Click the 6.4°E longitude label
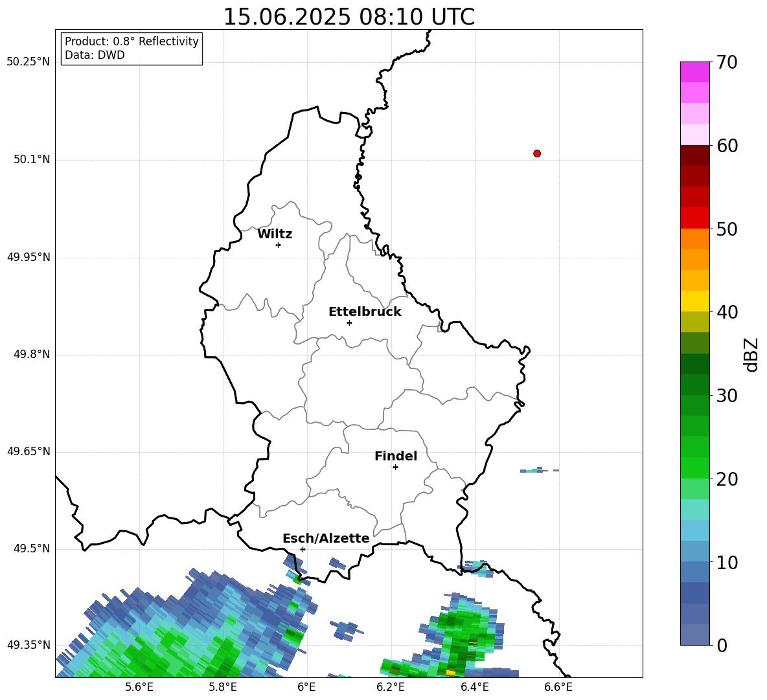 (475, 687)
